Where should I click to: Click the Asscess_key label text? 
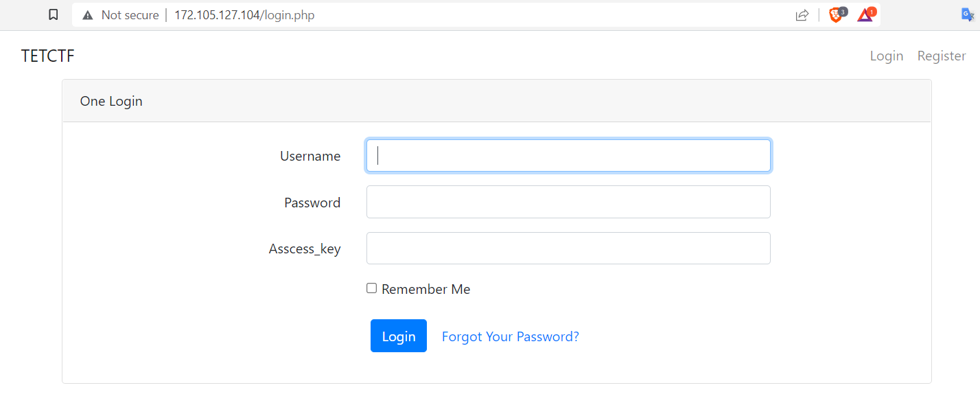pos(305,249)
